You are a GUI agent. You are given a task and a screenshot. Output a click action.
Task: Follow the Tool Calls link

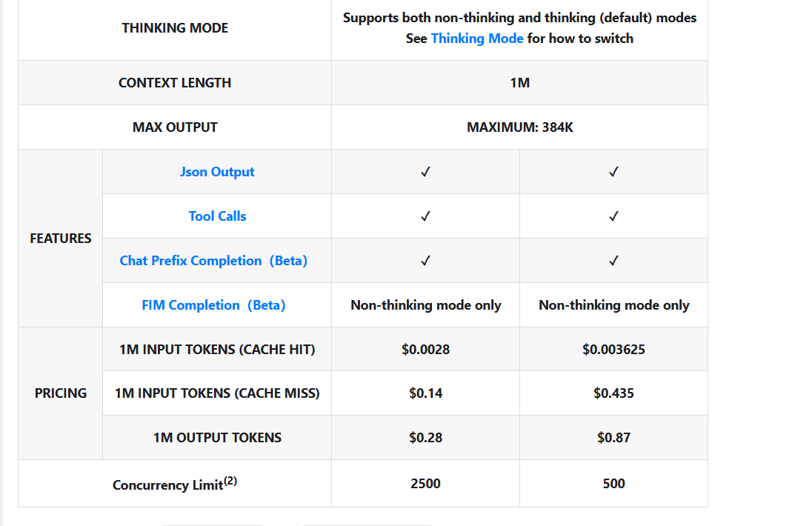pos(217,216)
